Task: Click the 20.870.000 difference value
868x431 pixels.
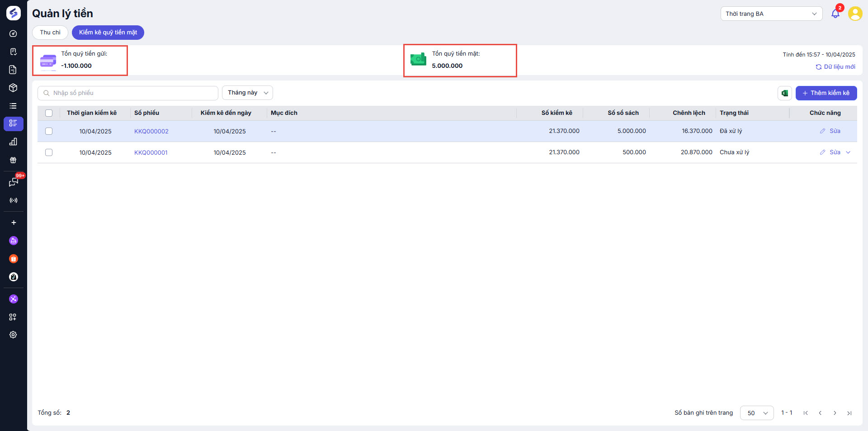Action: pyautogui.click(x=697, y=152)
